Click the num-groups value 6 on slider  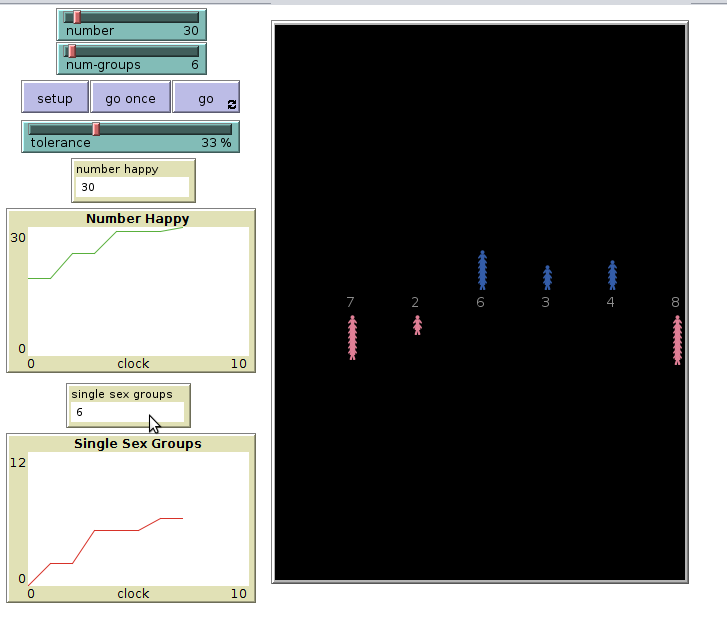[x=195, y=65]
